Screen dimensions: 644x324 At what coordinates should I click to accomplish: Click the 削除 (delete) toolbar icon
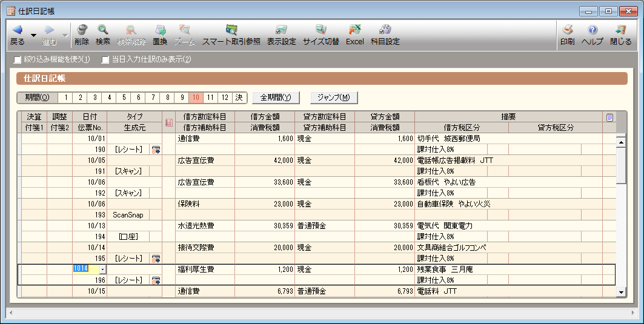[x=82, y=35]
